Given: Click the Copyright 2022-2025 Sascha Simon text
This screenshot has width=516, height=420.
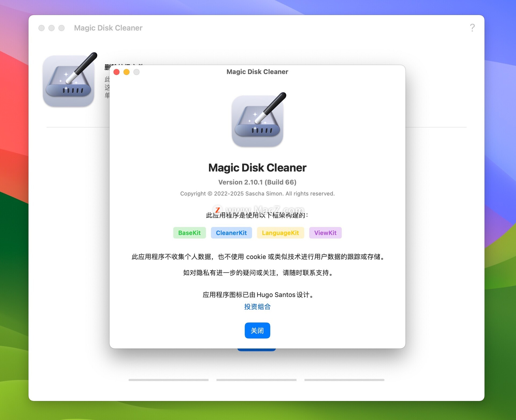Looking at the screenshot, I should tap(257, 193).
